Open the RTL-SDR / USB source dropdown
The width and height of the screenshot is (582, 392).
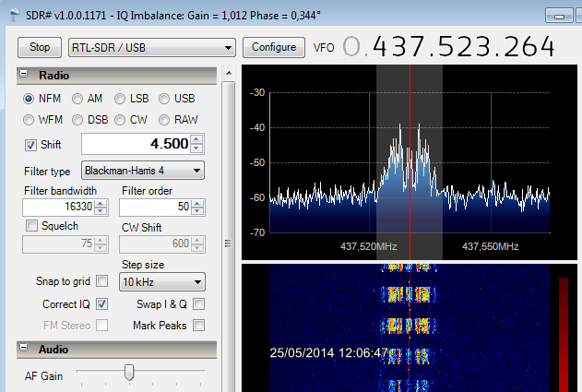coord(152,47)
